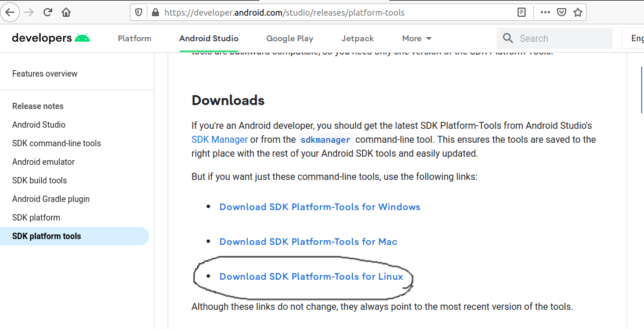Open the Platform nav tab
This screenshot has width=644, height=329.
pos(134,38)
